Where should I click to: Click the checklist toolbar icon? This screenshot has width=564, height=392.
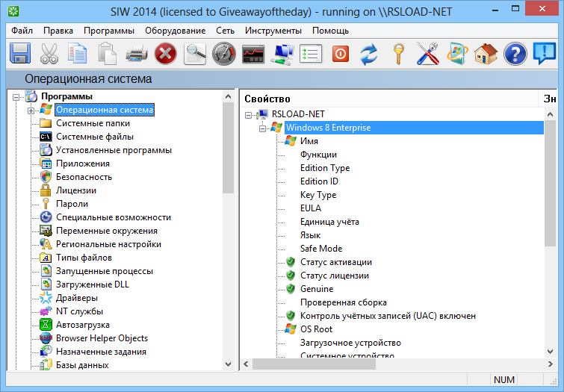tap(311, 54)
